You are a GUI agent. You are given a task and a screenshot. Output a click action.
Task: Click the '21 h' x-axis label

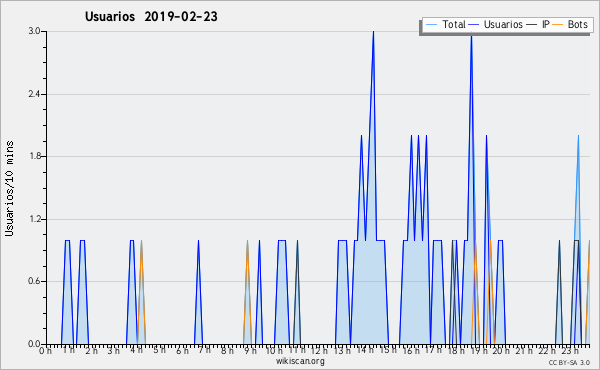click(523, 350)
